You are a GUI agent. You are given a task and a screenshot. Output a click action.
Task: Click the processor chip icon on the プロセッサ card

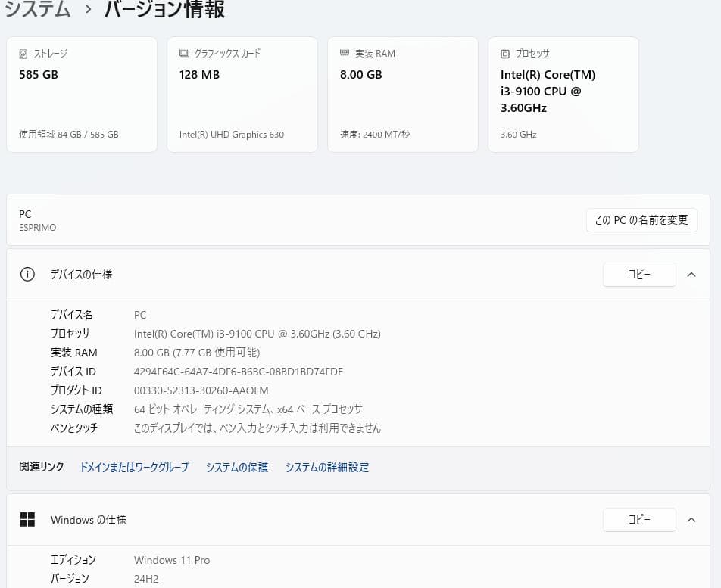pos(505,53)
